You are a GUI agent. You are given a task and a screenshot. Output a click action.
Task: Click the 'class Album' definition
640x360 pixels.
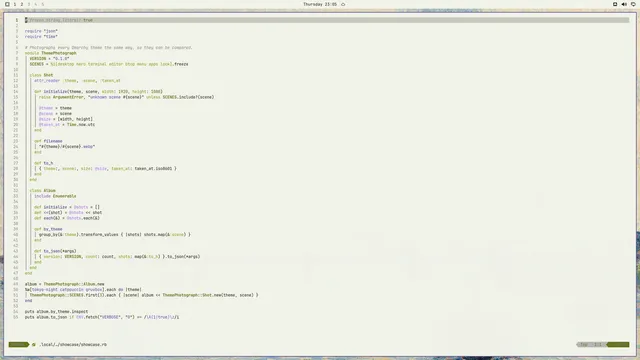pos(42,191)
